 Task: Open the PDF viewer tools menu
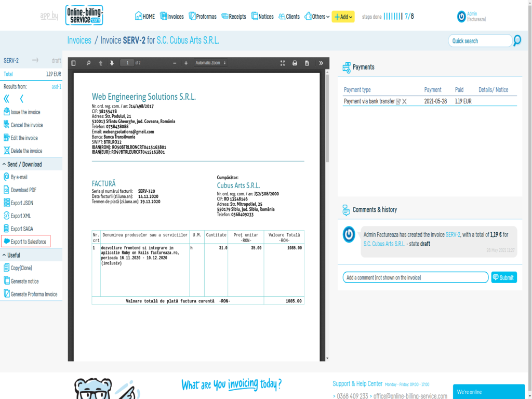point(321,63)
